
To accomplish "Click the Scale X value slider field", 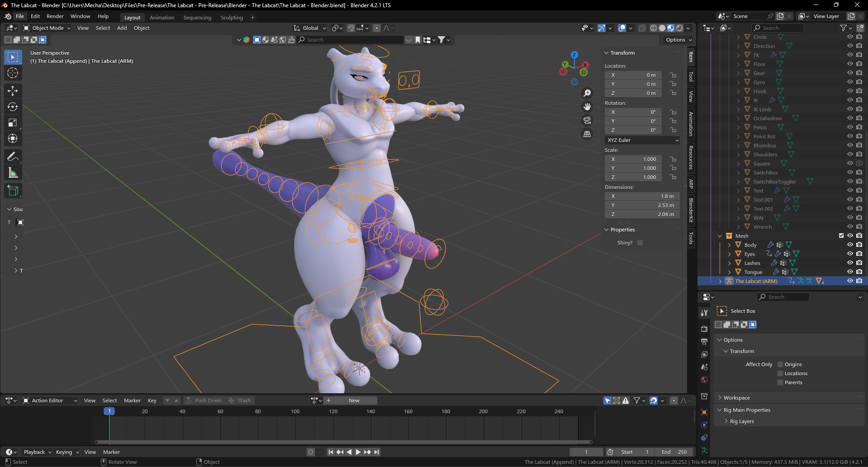I will 633,159.
